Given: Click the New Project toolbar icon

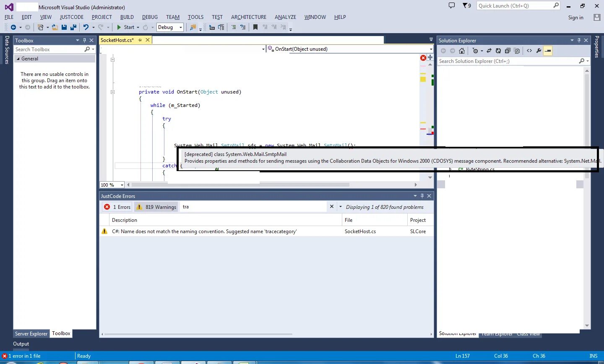Looking at the screenshot, I should [x=40, y=27].
